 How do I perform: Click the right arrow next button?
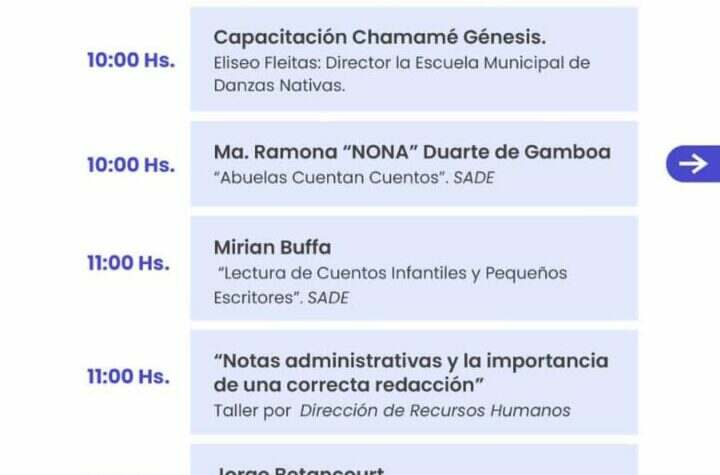tap(693, 164)
